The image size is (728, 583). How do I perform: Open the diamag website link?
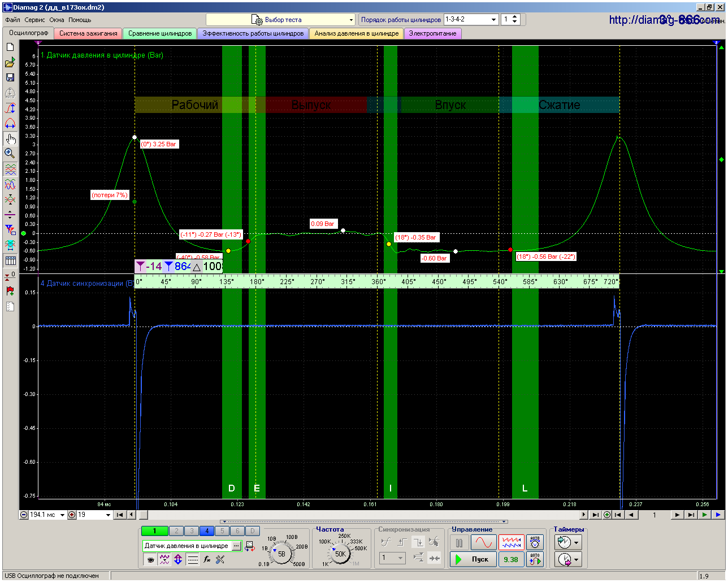click(665, 20)
